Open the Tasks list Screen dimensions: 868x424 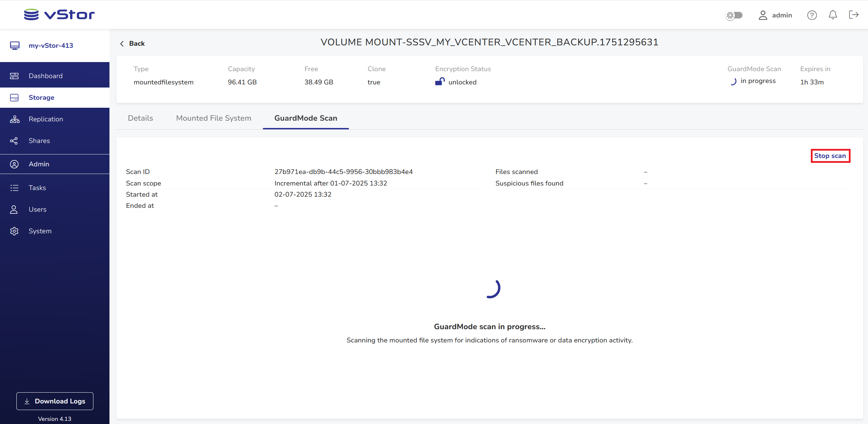pos(37,188)
